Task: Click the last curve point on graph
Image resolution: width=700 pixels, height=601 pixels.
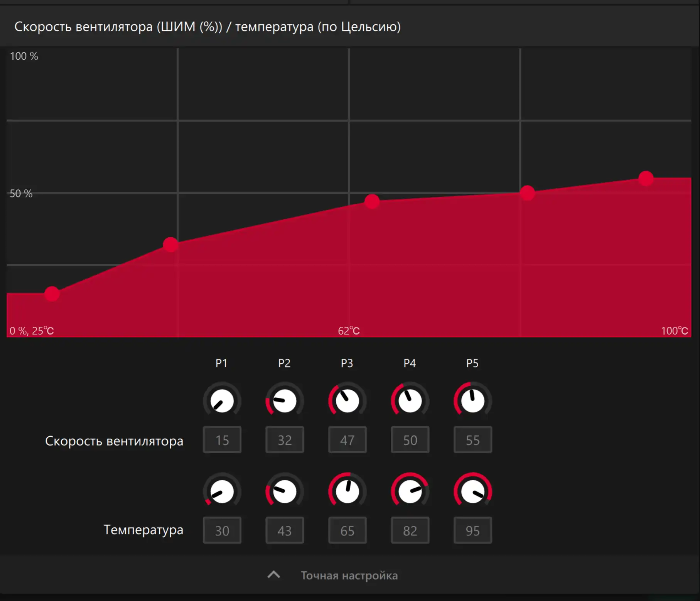Action: click(x=646, y=179)
